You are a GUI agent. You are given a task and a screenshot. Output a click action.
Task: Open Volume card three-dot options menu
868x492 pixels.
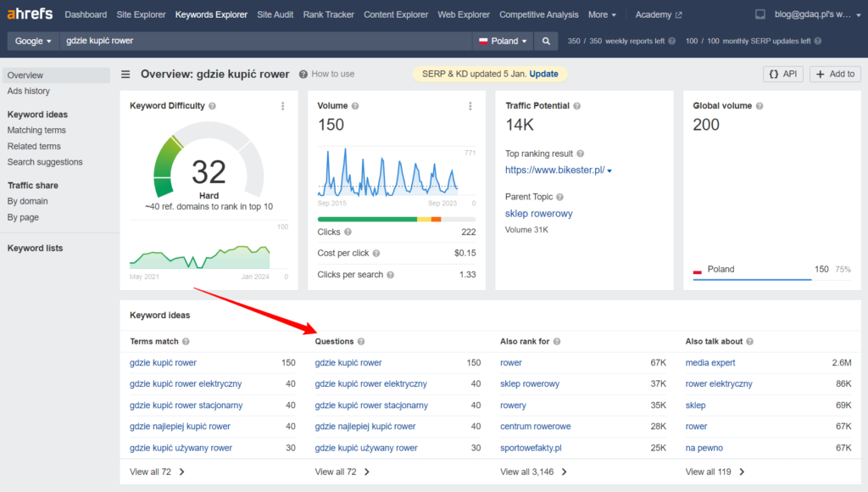[470, 106]
